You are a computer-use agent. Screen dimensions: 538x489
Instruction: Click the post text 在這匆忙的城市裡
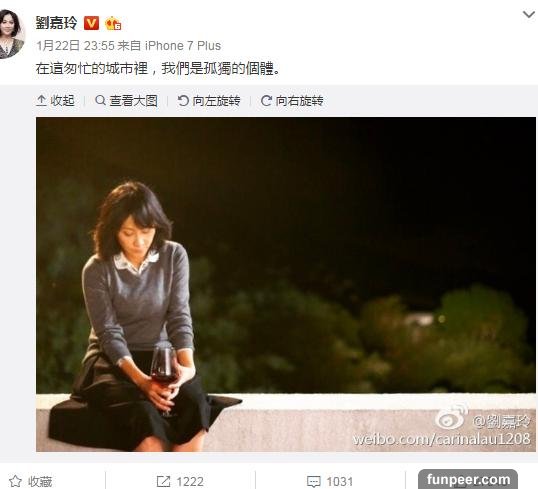92,69
